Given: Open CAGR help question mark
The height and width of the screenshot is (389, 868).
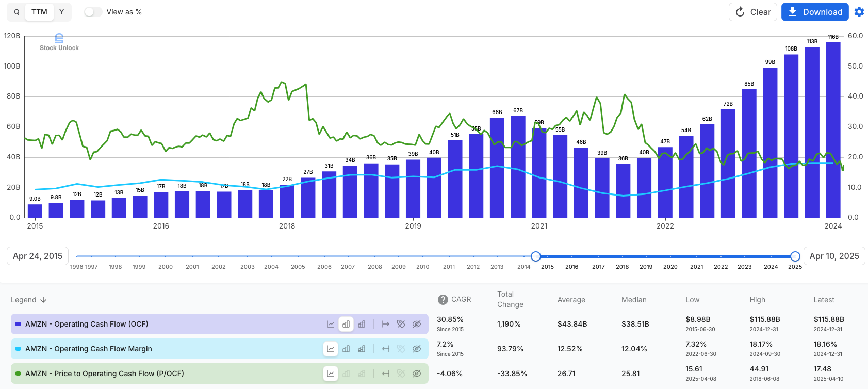Looking at the screenshot, I should pos(443,300).
